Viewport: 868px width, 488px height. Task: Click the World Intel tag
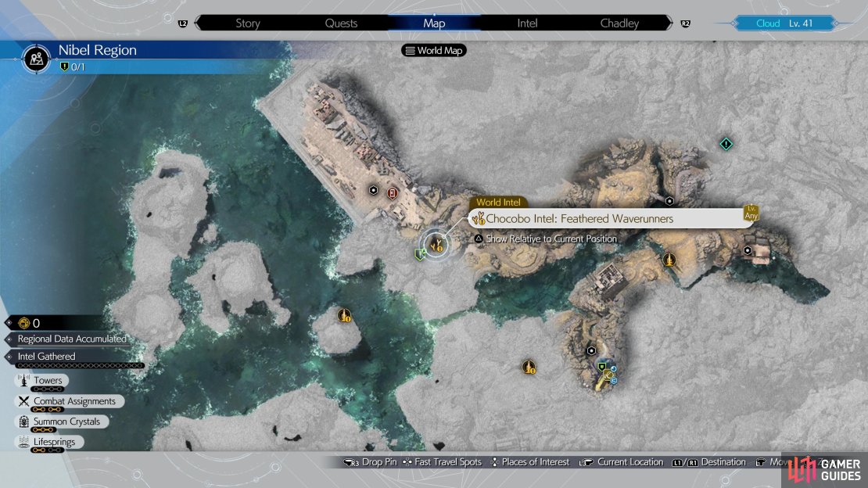click(498, 203)
